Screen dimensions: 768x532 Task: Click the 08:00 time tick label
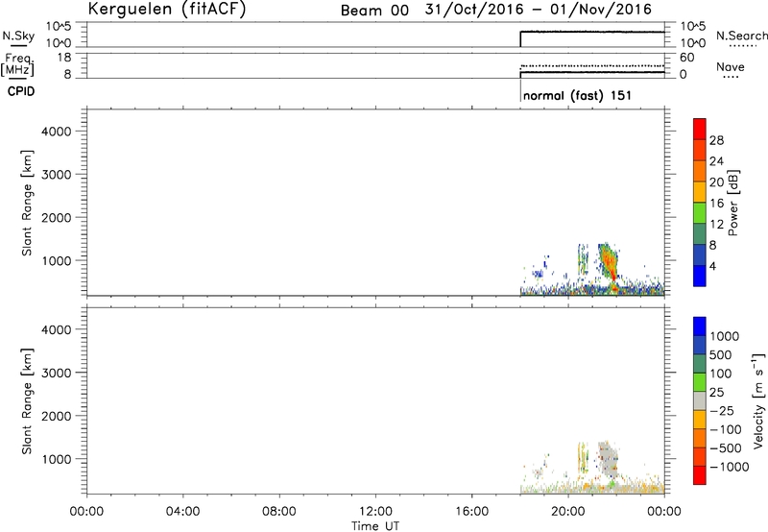tap(279, 512)
